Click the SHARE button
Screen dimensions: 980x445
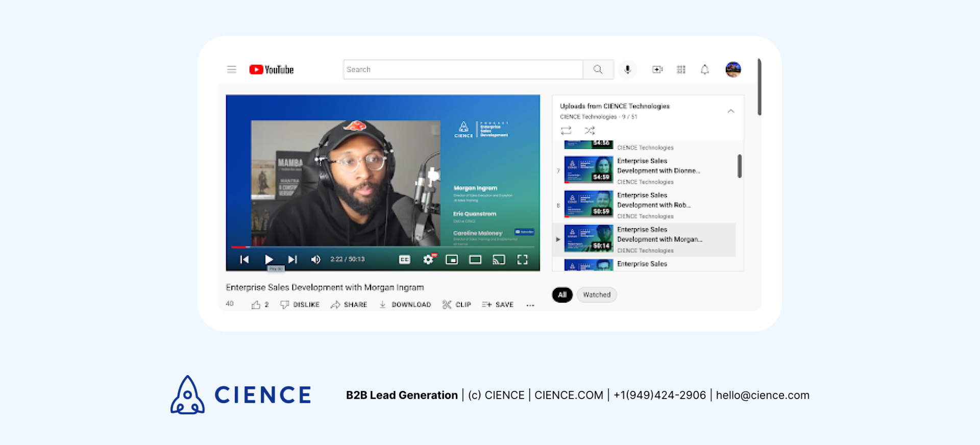click(349, 305)
